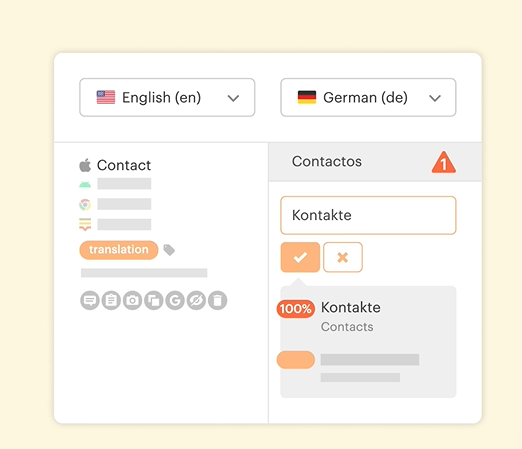
Task: Click the Kontakte translation input field
Action: pyautogui.click(x=368, y=215)
